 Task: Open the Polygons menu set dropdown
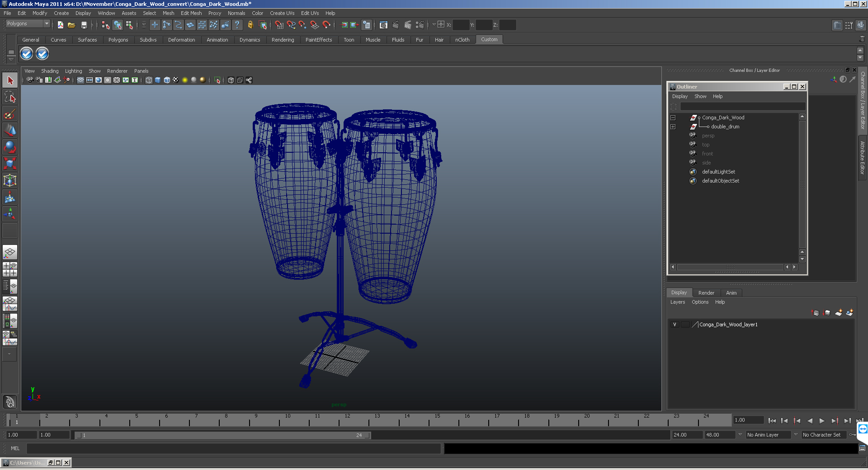click(x=28, y=23)
